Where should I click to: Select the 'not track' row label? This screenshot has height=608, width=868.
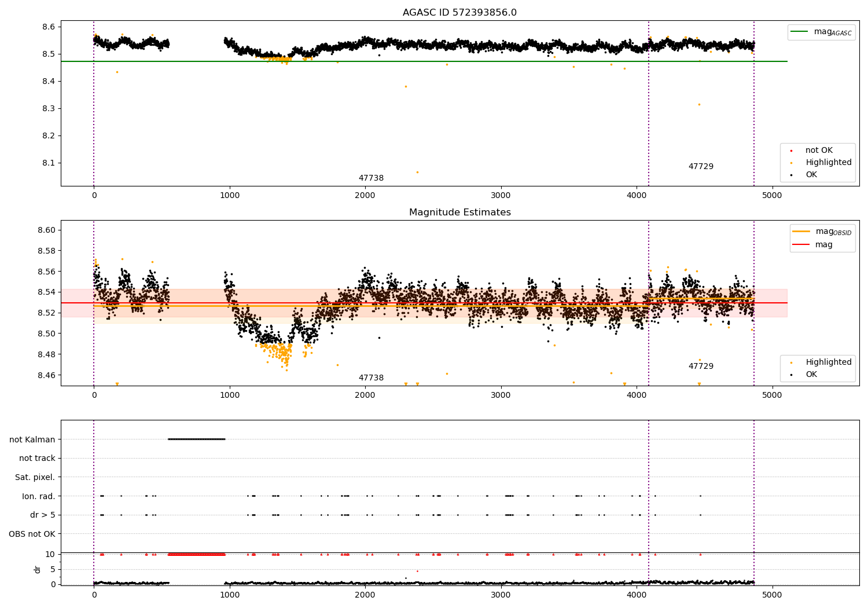(x=37, y=458)
